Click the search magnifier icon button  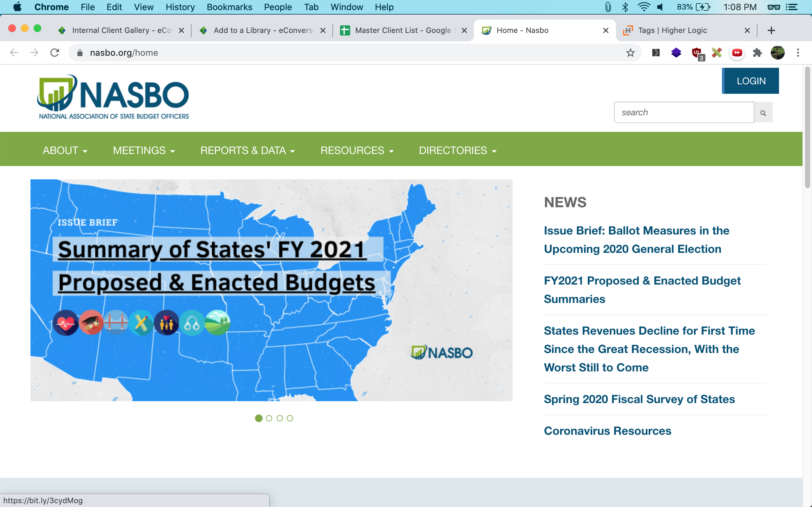pos(763,113)
